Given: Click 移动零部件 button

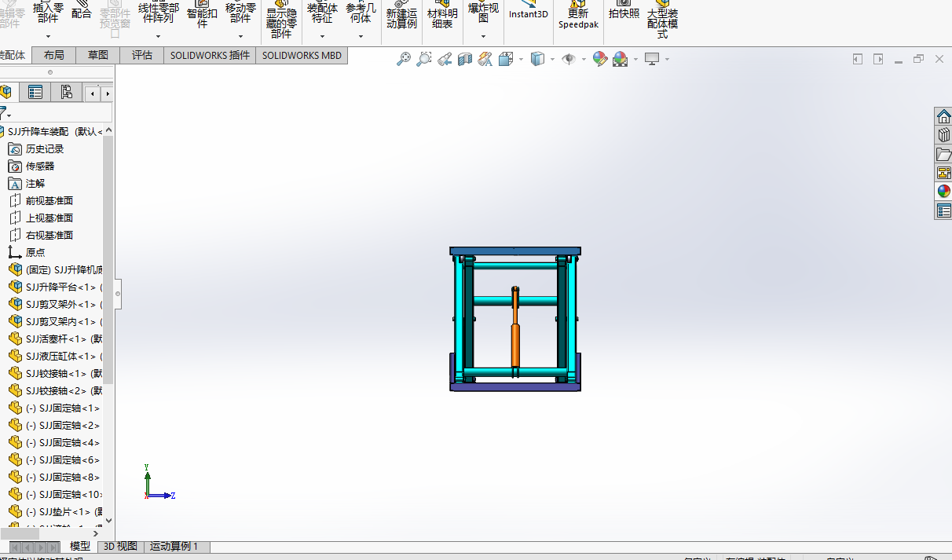Looking at the screenshot, I should (x=240, y=12).
